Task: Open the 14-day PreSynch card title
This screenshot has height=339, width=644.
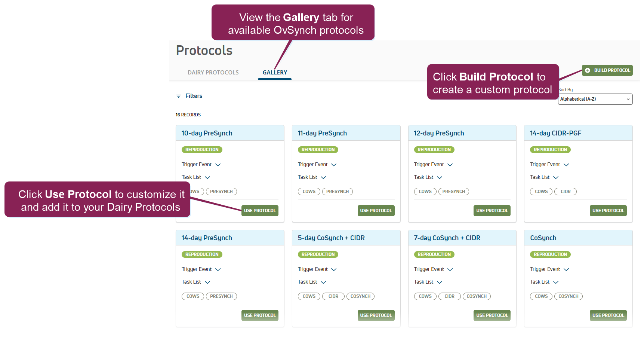Action: click(x=207, y=238)
